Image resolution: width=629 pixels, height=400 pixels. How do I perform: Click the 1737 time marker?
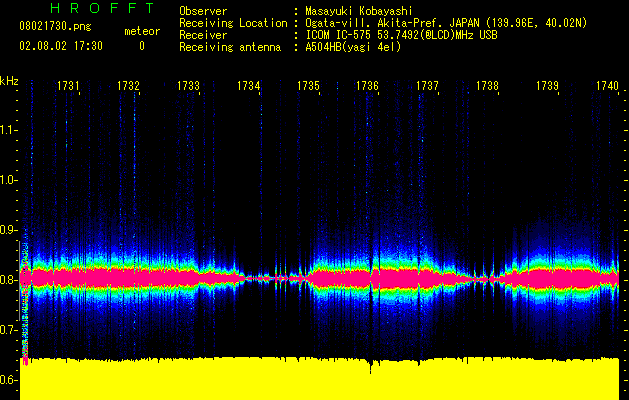[x=427, y=86]
